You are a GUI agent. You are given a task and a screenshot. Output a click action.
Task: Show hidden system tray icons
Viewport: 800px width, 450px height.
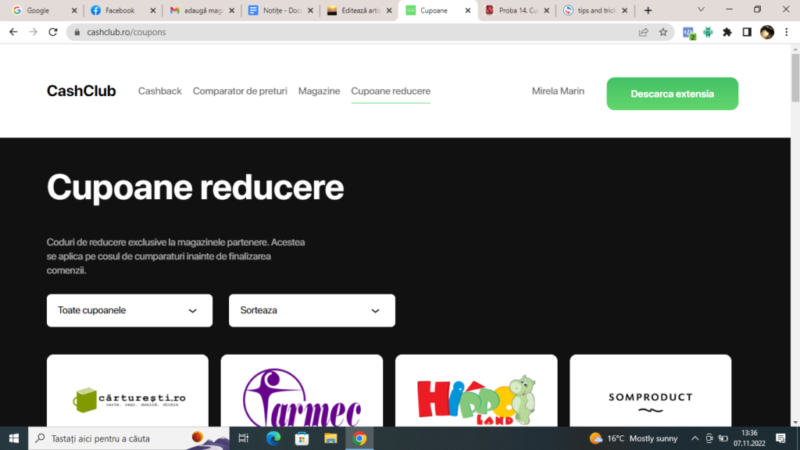click(x=695, y=438)
